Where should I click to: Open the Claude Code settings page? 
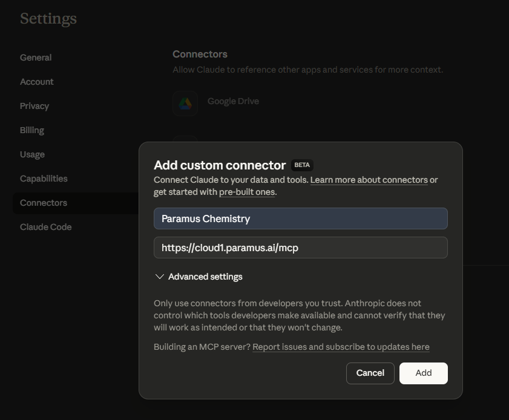click(x=45, y=227)
